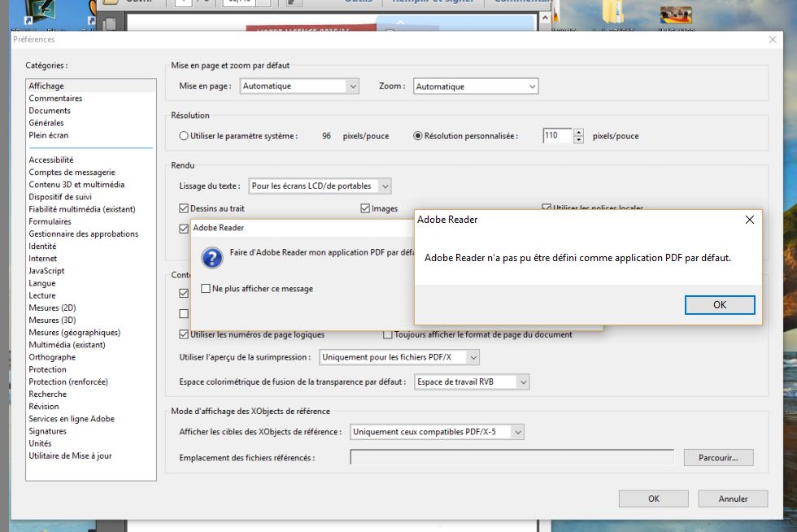Click the Parcourir... button
797x532 pixels.
tap(718, 458)
